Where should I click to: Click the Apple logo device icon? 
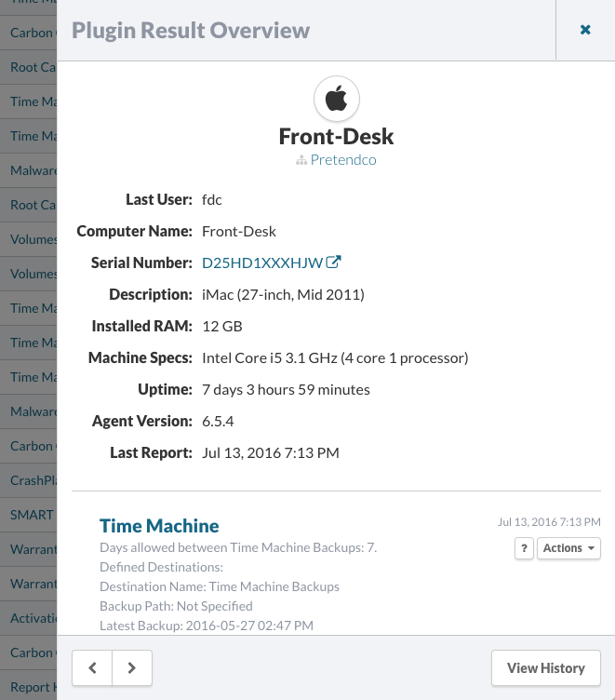point(337,99)
